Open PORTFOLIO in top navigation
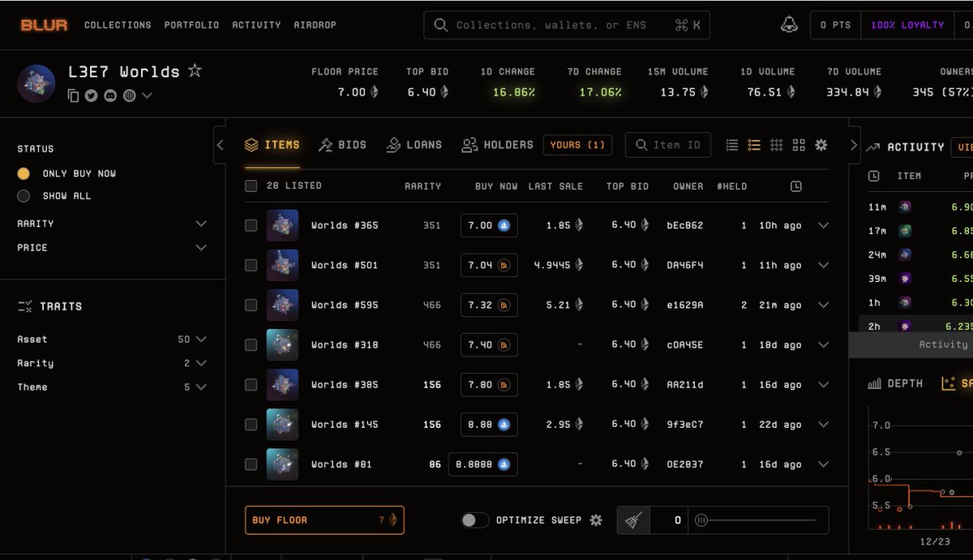The width and height of the screenshot is (973, 560). [x=191, y=25]
